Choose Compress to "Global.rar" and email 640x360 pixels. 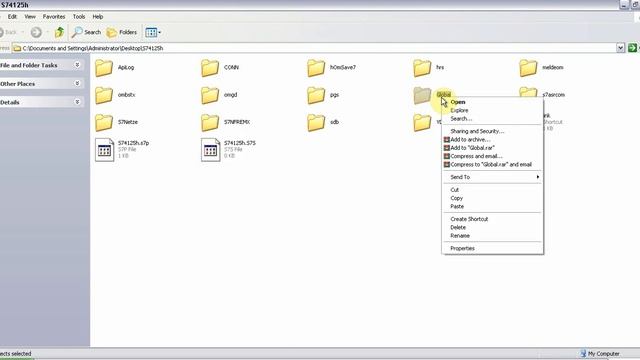tap(492, 164)
